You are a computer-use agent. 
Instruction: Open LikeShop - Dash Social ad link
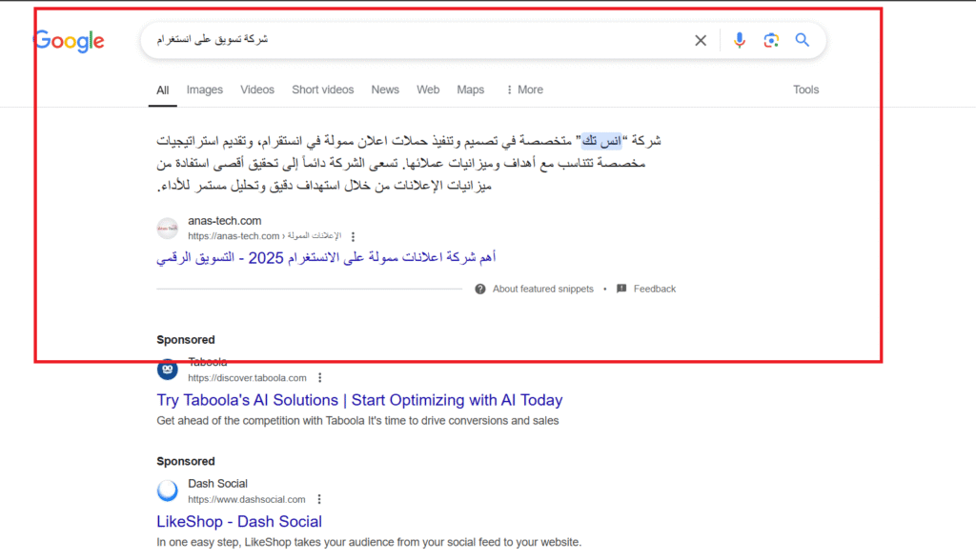(239, 521)
